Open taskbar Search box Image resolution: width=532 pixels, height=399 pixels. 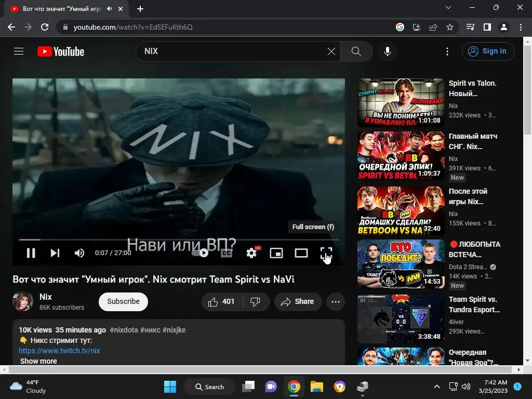coord(209,387)
